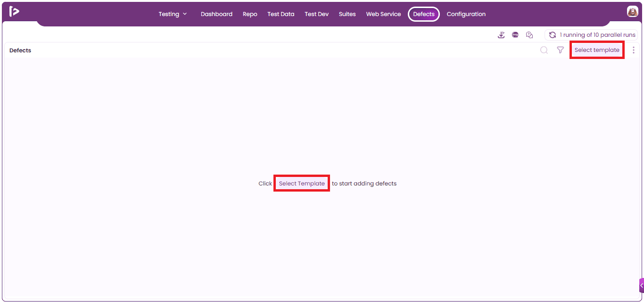Open the Web Service tab
Image resolution: width=644 pixels, height=302 pixels.
click(x=383, y=14)
